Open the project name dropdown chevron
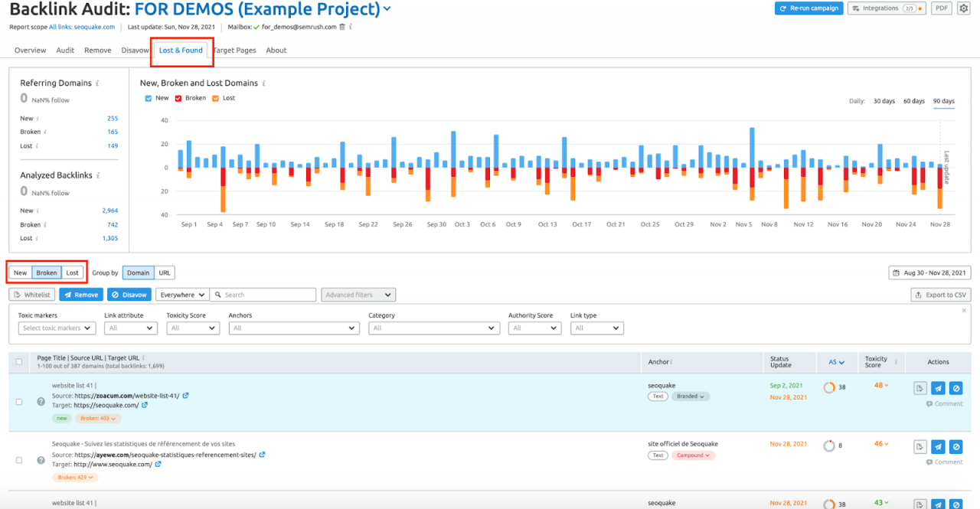 pos(387,9)
